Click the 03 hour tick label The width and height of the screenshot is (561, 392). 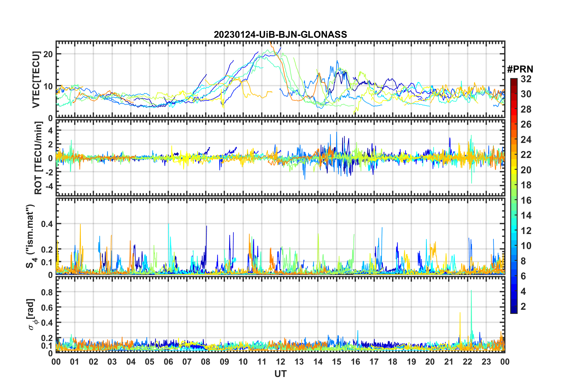tap(112, 362)
